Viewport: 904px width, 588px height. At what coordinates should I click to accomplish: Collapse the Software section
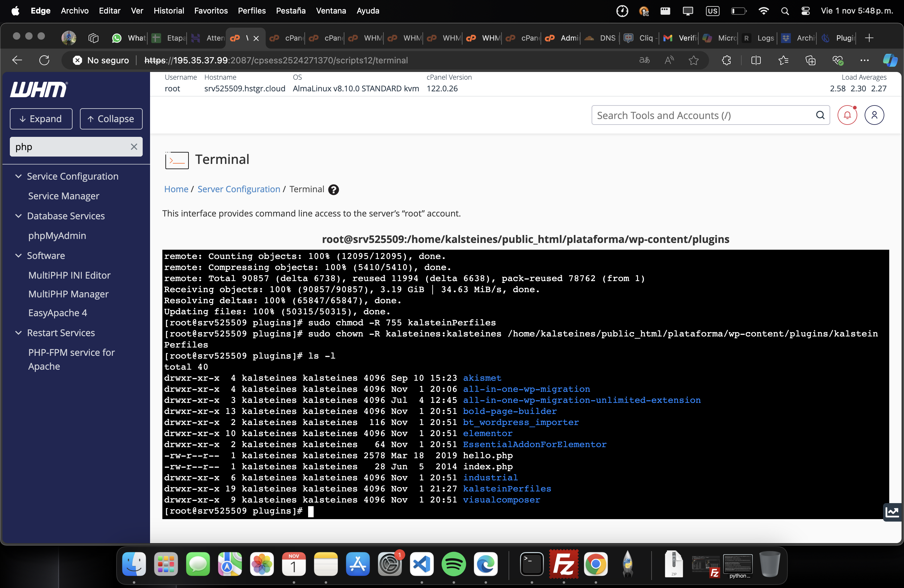(x=18, y=256)
